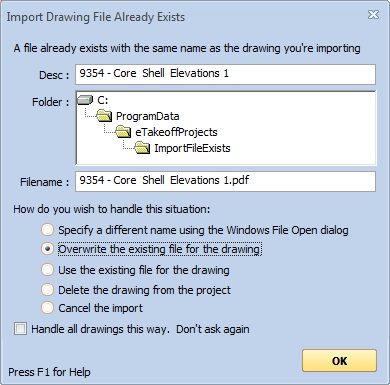Choose Use the existing file radio button
The width and height of the screenshot is (390, 385).
(x=47, y=270)
